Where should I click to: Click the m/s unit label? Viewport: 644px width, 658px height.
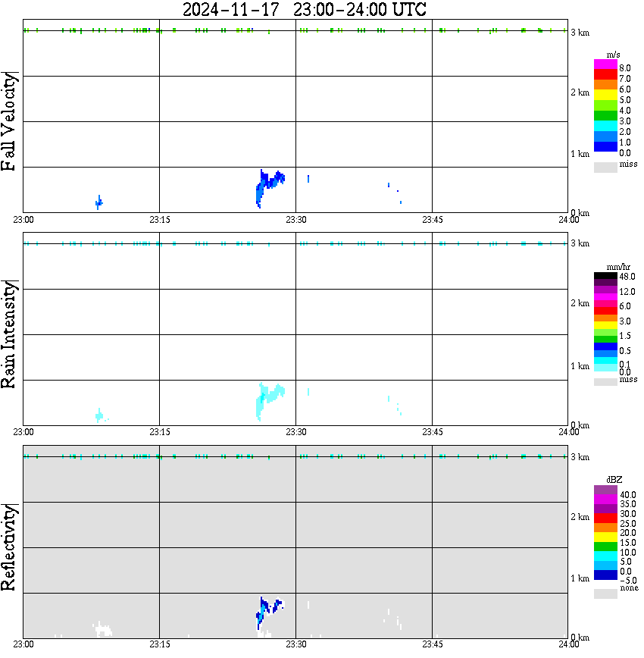[613, 55]
